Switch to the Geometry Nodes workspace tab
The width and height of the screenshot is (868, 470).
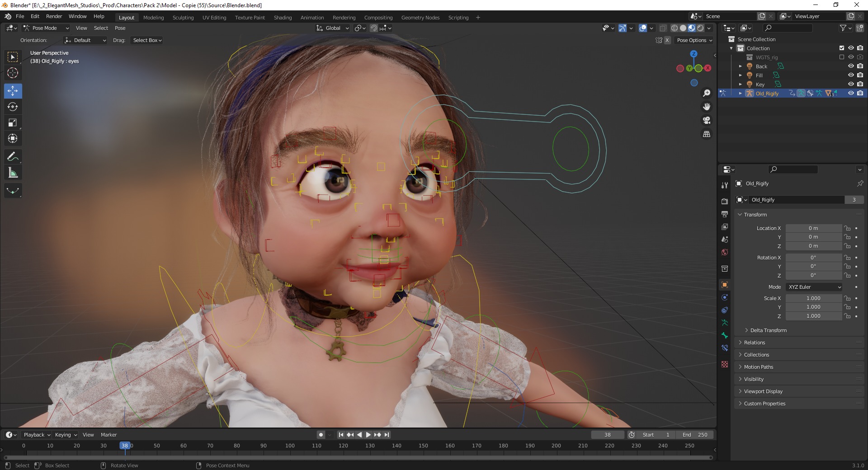coord(420,18)
